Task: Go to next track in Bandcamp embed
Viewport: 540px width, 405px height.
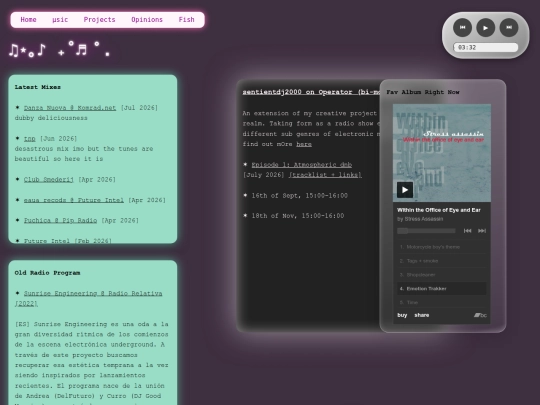Action: [x=482, y=231]
